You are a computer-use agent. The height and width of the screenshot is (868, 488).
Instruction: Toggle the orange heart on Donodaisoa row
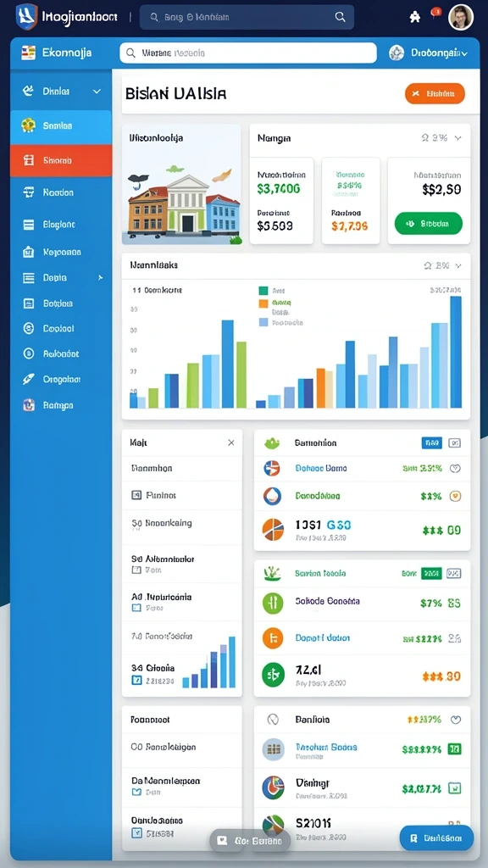455,496
